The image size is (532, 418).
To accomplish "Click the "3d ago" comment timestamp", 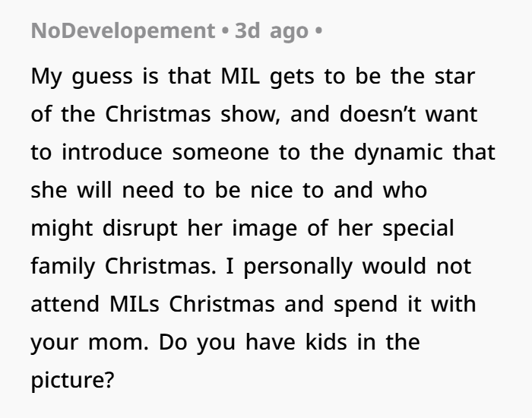I will [x=271, y=31].
